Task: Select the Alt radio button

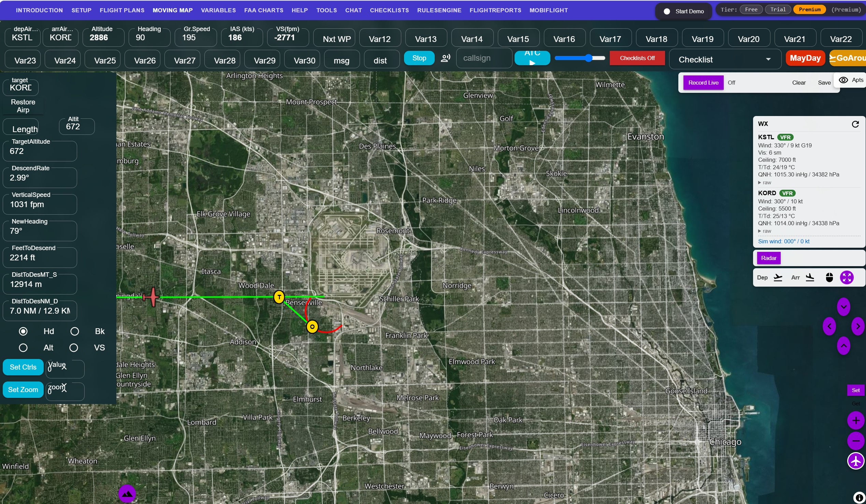Action: pyautogui.click(x=23, y=348)
